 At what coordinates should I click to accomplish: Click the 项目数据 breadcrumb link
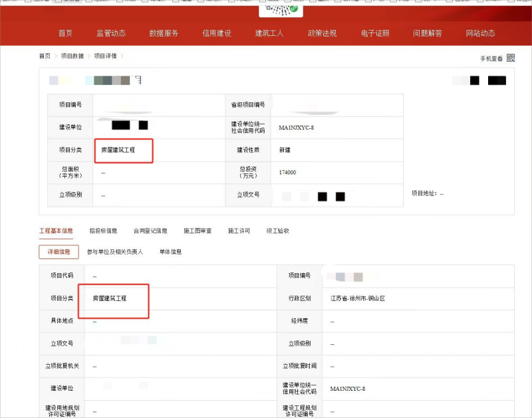[72, 56]
